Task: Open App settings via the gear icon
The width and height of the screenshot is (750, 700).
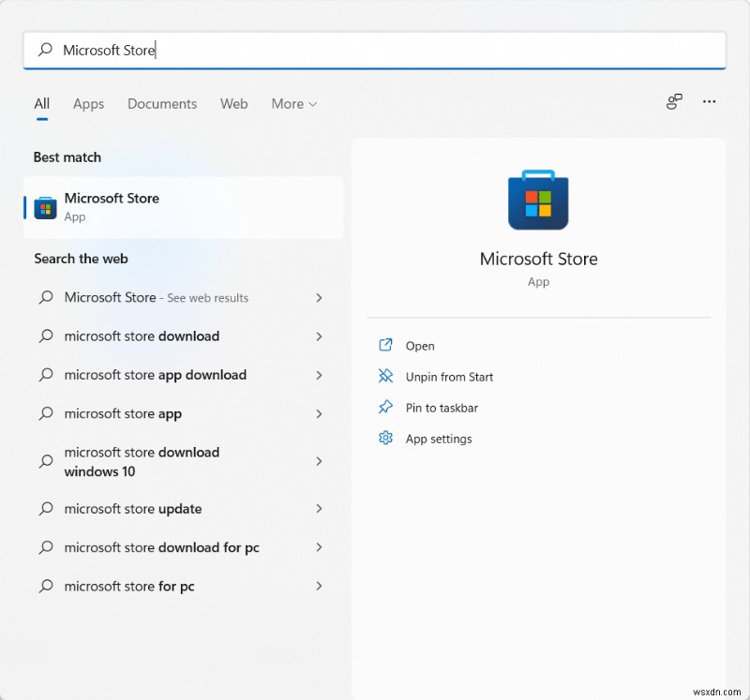Action: [385, 439]
